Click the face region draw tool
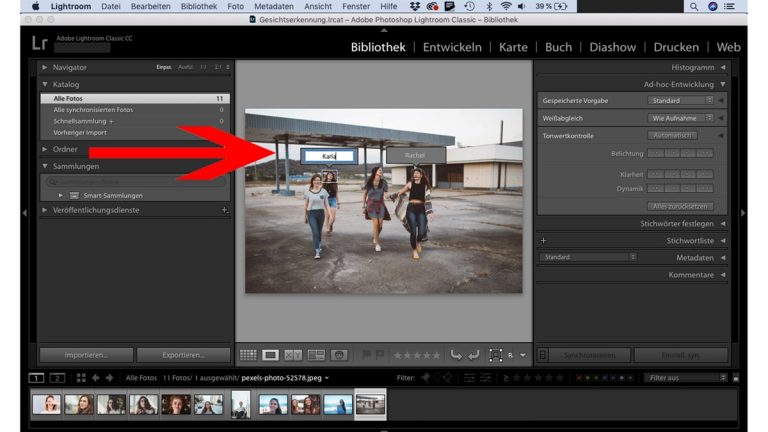Screen dimensions: 768x432 496,354
